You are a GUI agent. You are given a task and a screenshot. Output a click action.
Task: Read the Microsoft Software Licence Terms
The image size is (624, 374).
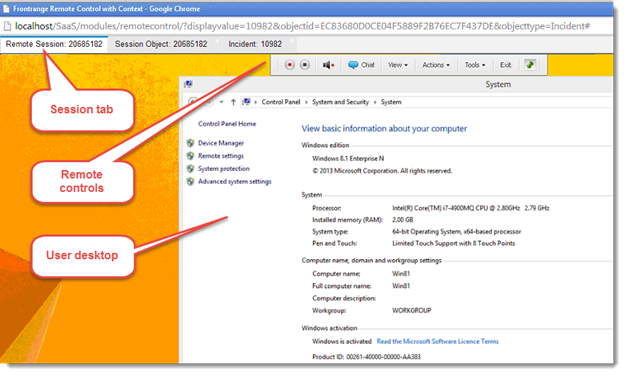pyautogui.click(x=438, y=341)
